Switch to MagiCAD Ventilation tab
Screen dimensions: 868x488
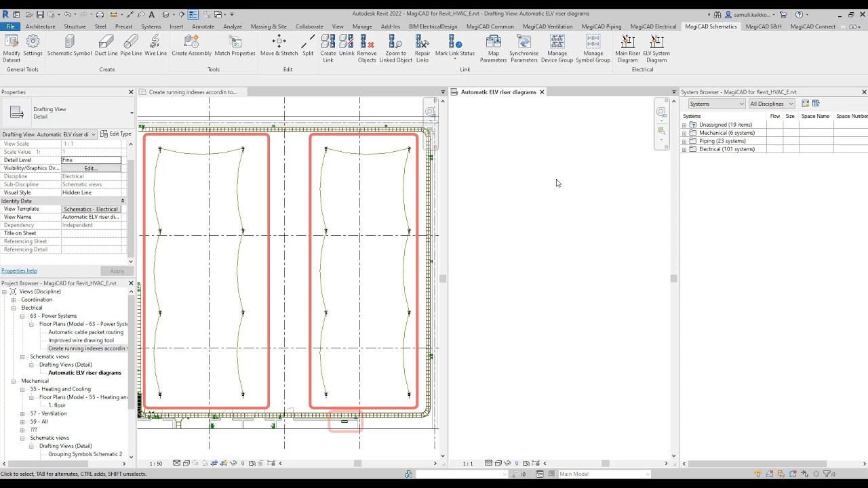pos(547,26)
